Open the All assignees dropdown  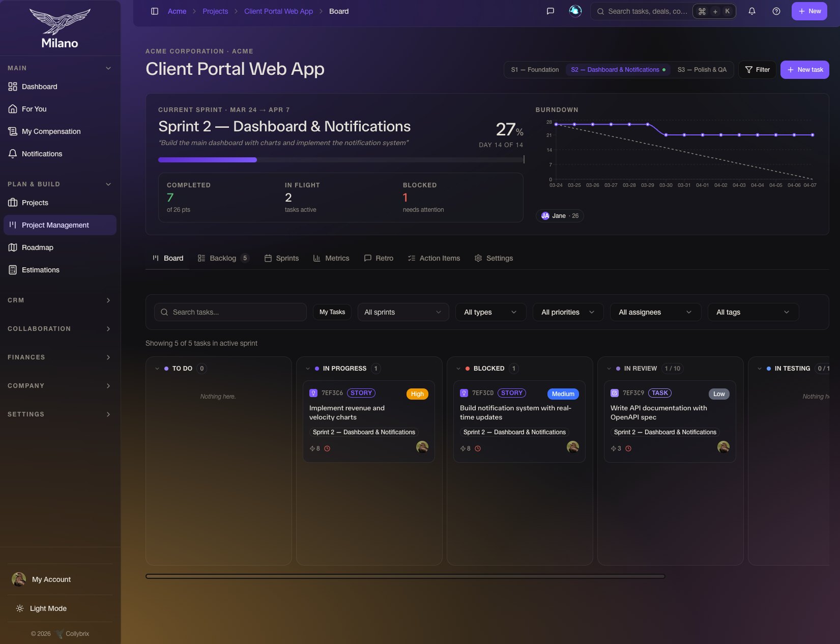pos(655,312)
